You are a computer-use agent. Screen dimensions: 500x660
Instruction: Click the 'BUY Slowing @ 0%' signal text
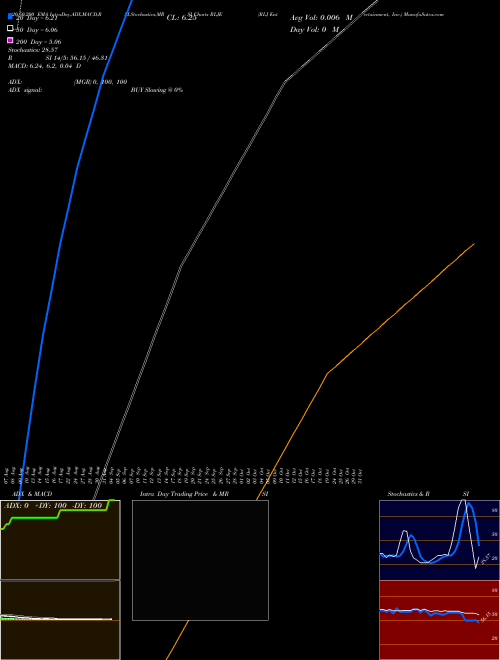pos(157,90)
